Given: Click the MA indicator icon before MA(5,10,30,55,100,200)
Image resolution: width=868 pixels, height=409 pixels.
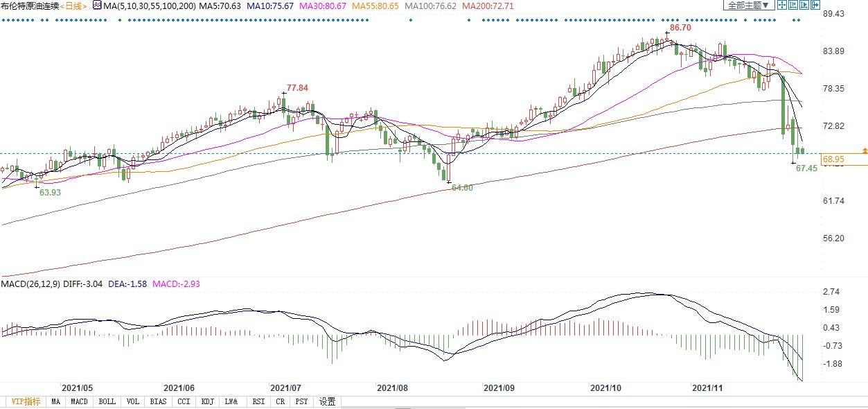Looking at the screenshot, I should [x=97, y=6].
